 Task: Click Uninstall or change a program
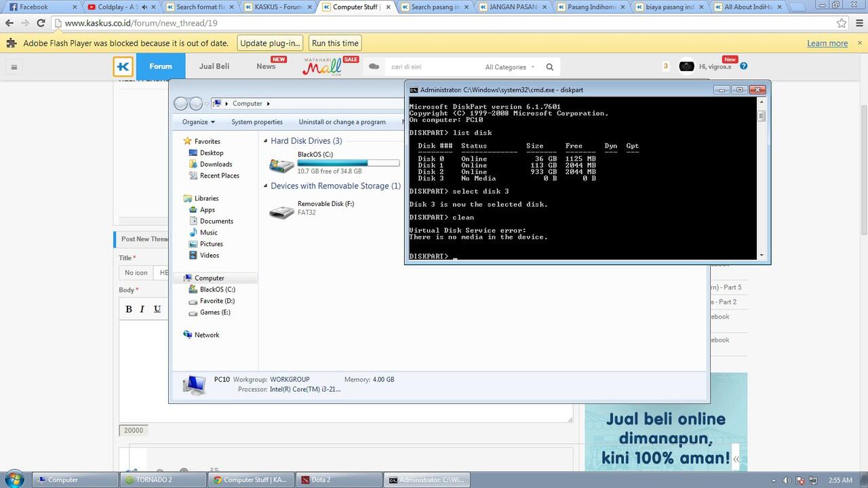pyautogui.click(x=342, y=122)
